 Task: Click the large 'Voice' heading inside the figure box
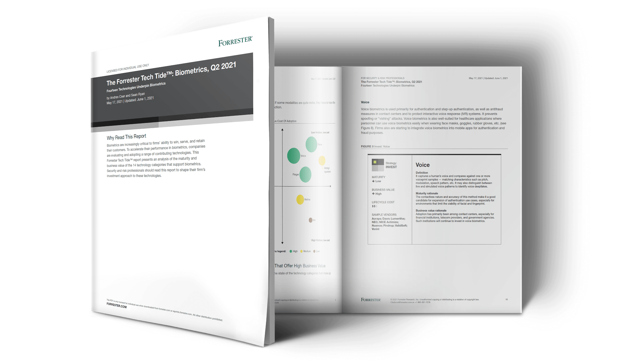click(423, 165)
